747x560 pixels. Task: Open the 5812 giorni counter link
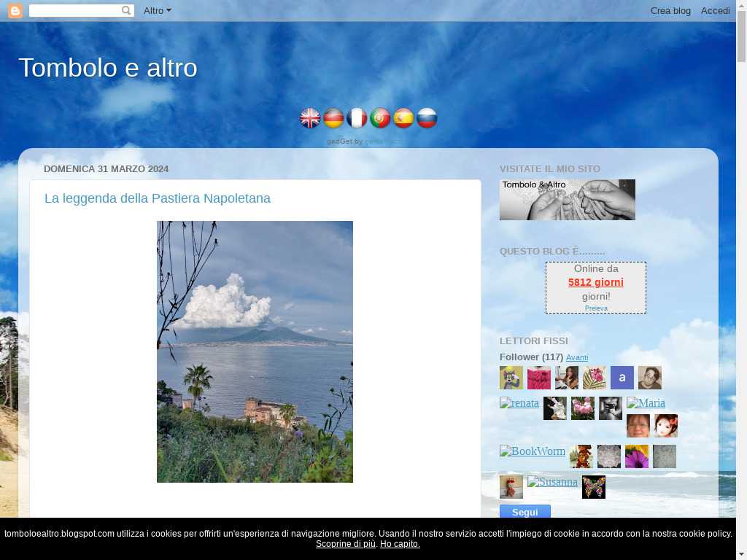595,282
